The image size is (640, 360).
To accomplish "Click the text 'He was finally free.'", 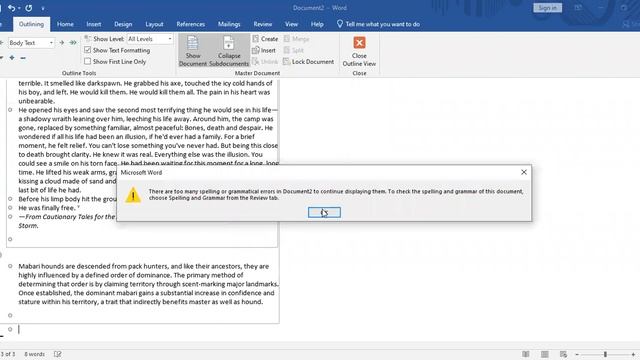I will point(47,208).
